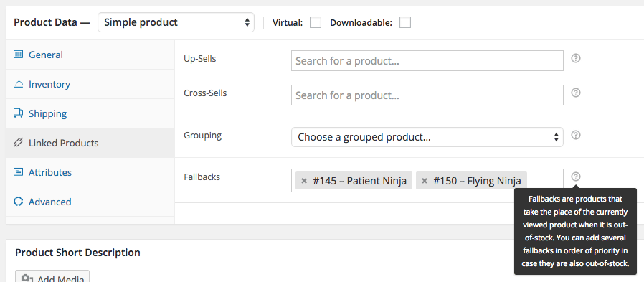Open the Inventory tab

coord(90,84)
